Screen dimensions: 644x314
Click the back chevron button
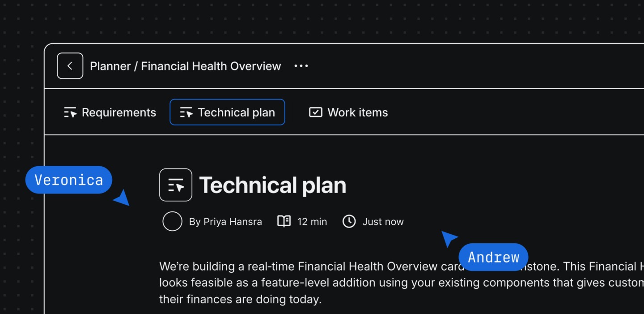pos(70,66)
